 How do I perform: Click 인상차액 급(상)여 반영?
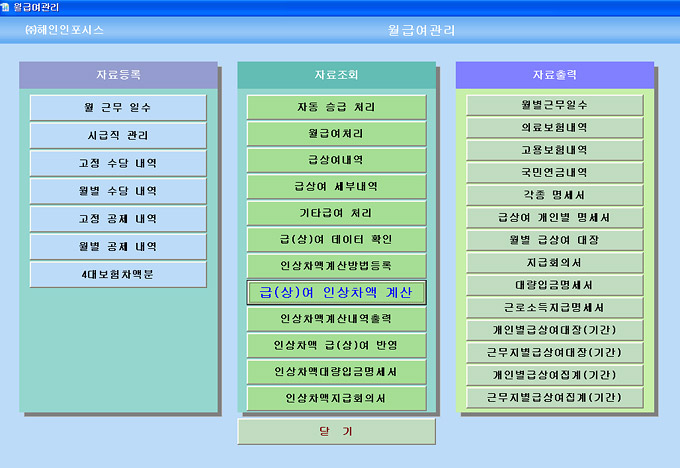point(337,345)
